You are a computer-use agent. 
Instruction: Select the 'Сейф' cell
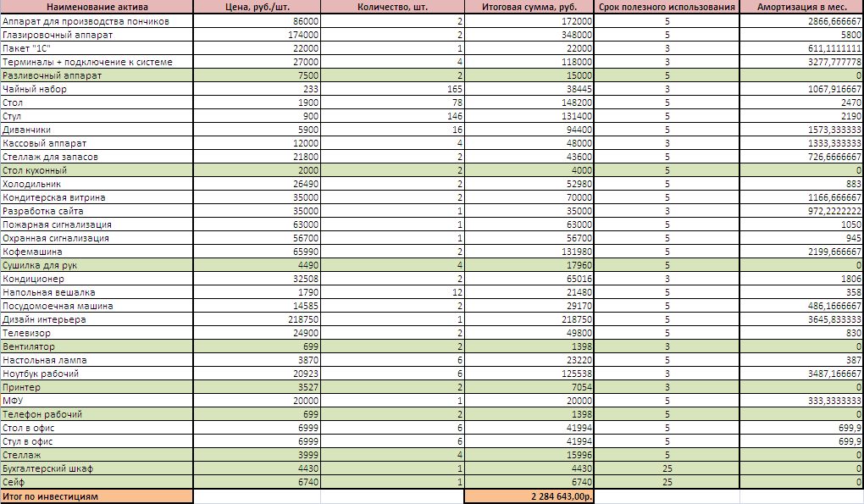[x=97, y=482]
